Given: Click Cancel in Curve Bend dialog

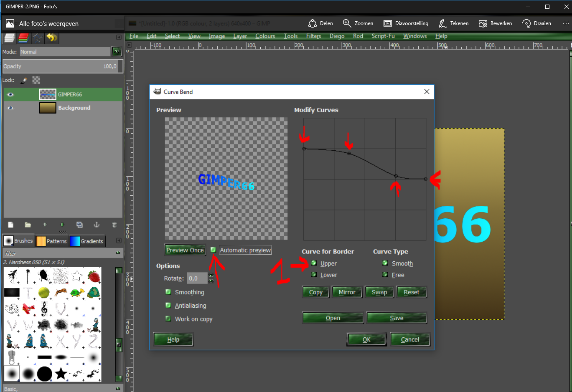Looking at the screenshot, I should (410, 339).
